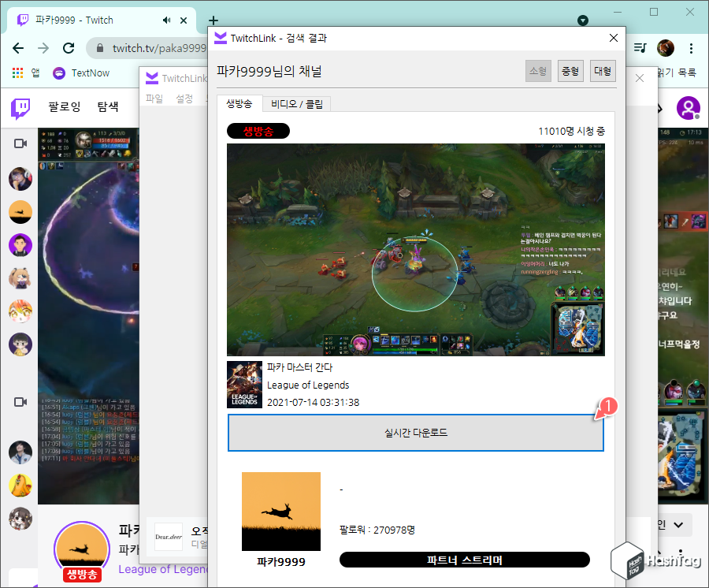Switch to the 생방송 tab
709x588 pixels.
pos(239,103)
